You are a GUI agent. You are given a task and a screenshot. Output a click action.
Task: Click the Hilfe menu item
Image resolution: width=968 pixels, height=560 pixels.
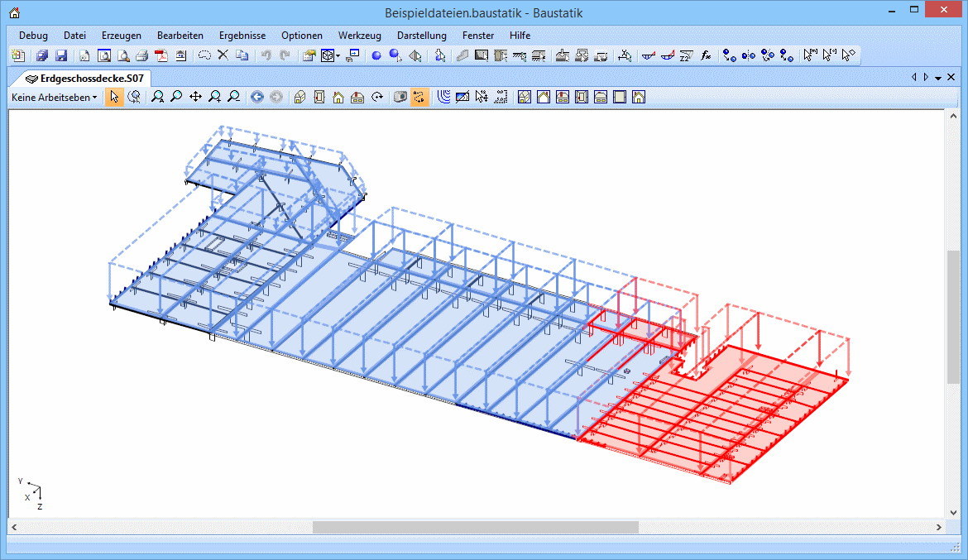point(520,36)
